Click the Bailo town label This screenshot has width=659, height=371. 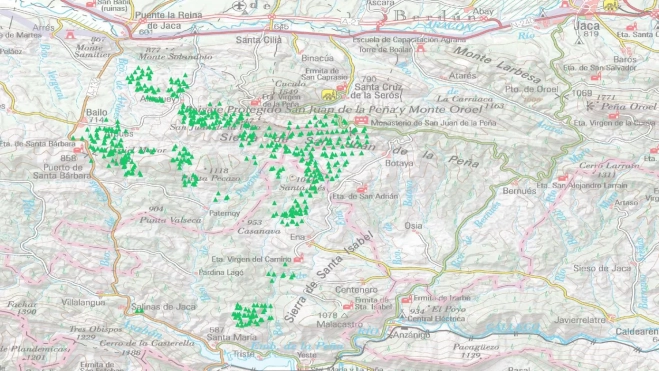click(x=96, y=112)
